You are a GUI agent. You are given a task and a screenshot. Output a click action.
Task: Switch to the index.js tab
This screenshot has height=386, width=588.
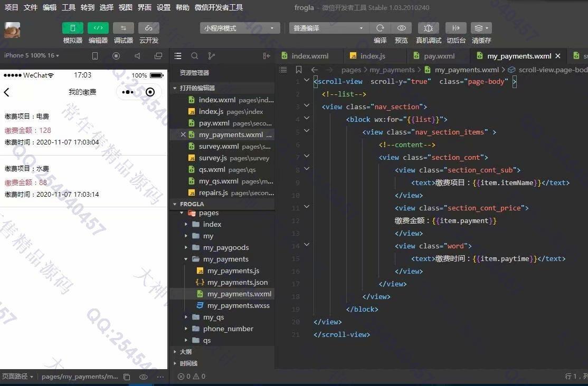click(x=373, y=56)
